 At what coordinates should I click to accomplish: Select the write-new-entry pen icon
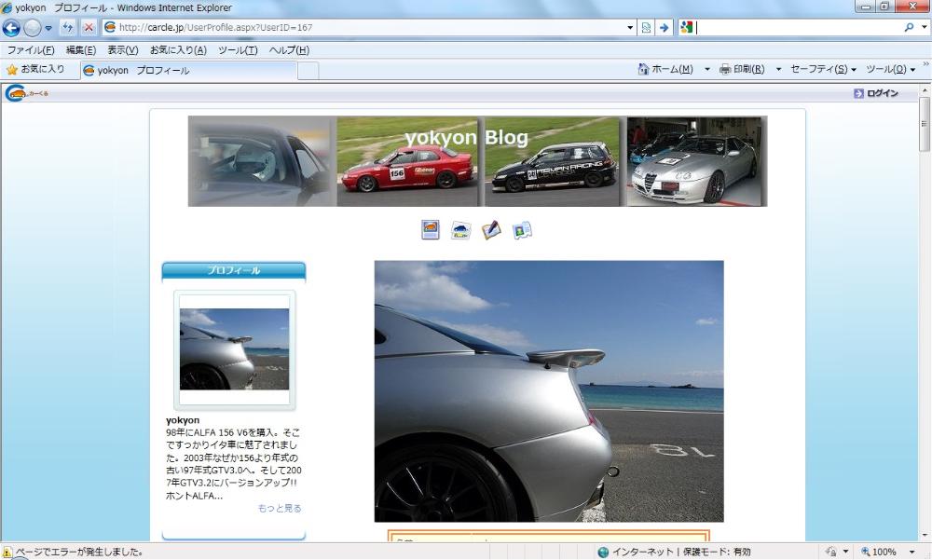pos(491,228)
